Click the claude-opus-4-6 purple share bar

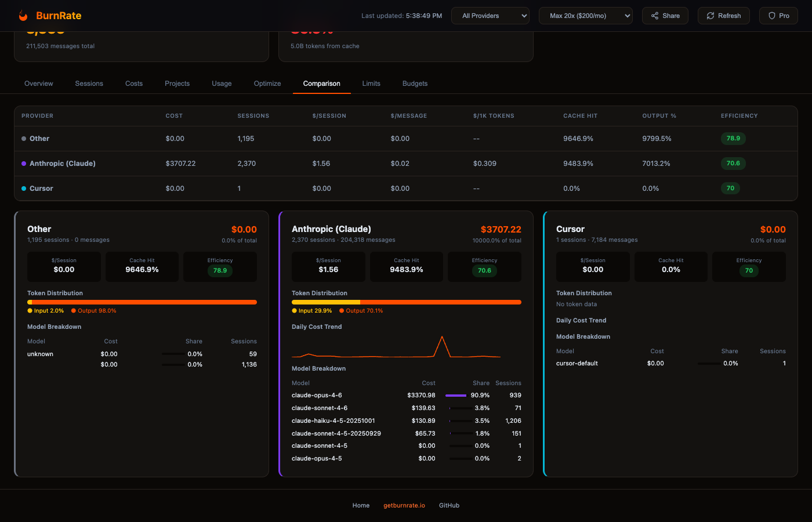click(x=455, y=395)
